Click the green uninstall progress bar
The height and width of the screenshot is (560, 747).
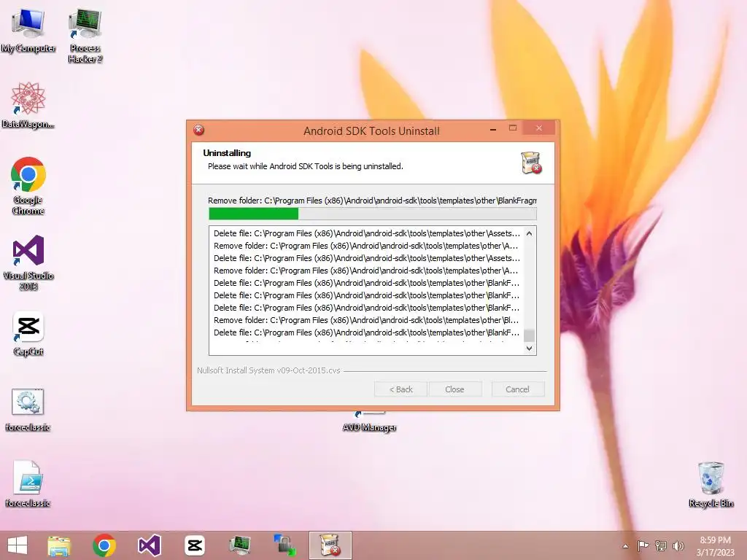coord(373,214)
